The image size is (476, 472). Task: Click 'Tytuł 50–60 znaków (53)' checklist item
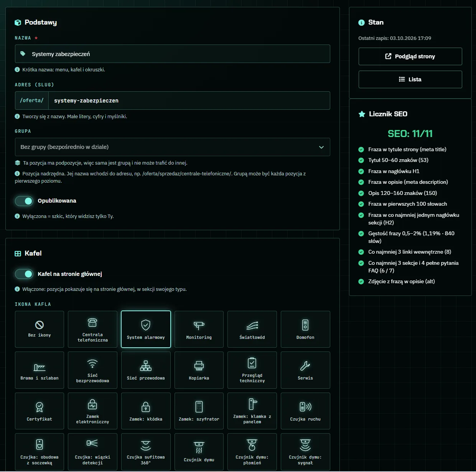pos(398,160)
